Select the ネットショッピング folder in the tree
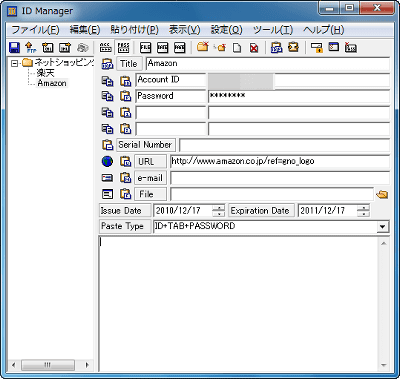 click(64, 63)
